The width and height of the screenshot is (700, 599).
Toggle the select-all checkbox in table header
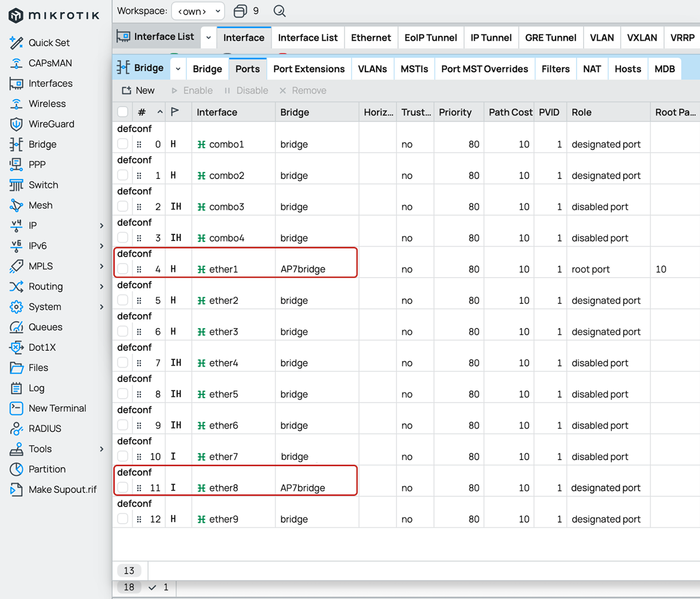[123, 112]
